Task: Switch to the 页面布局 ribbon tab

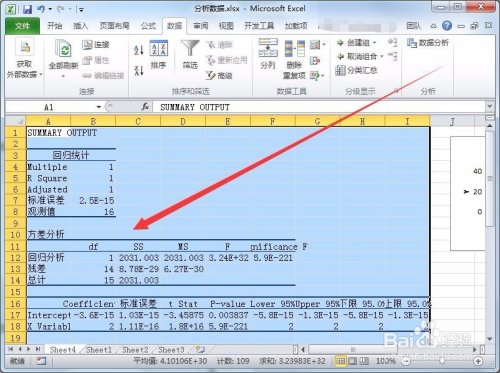Action: (x=114, y=26)
